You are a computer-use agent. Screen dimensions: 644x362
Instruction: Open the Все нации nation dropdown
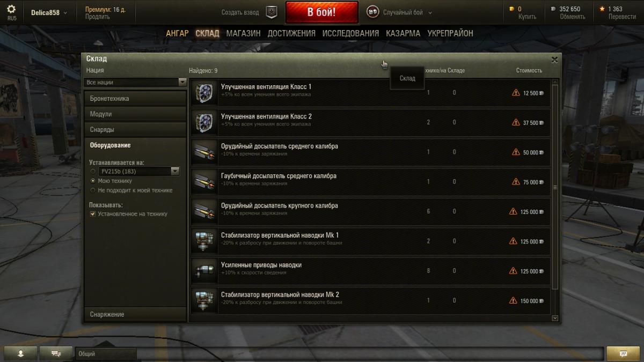[135, 83]
